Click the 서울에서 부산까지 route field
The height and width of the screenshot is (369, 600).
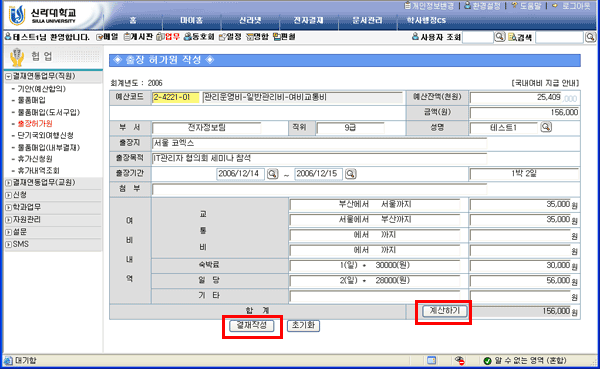tap(375, 220)
